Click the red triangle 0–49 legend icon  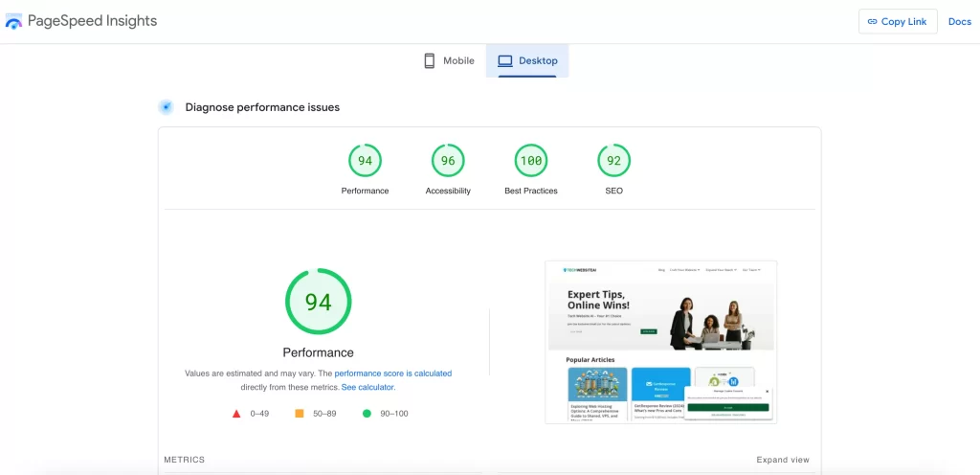point(236,414)
